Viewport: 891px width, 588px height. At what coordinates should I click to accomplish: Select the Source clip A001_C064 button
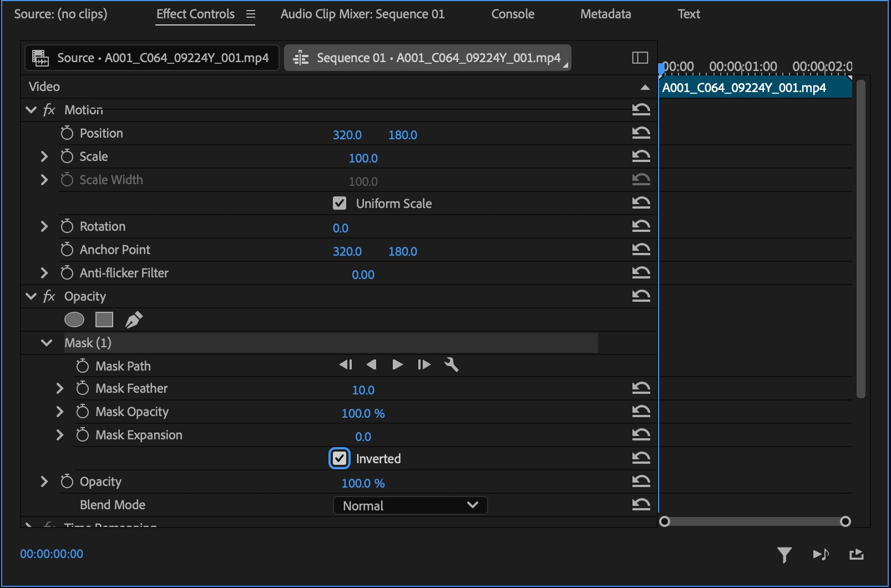[151, 58]
